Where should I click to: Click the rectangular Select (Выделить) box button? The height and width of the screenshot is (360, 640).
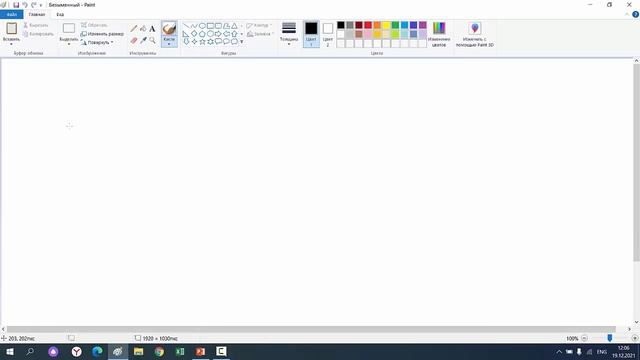click(x=69, y=29)
